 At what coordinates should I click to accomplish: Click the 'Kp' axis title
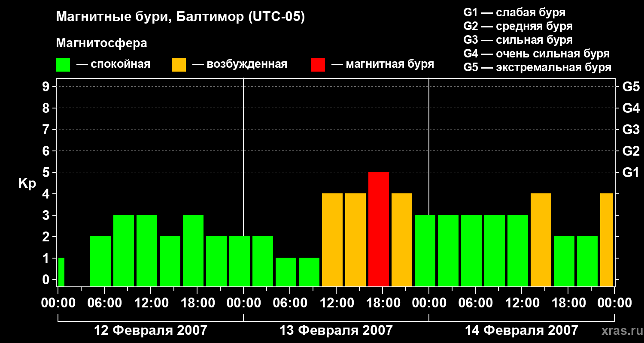click(27, 184)
